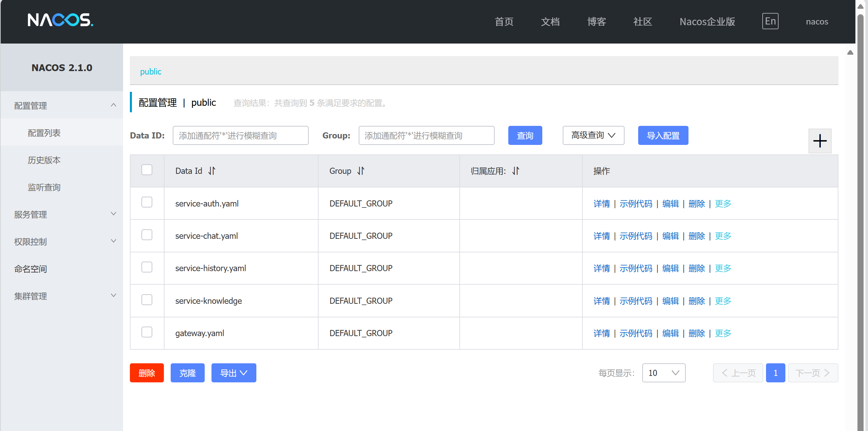Sort table by Group column
This screenshot has width=868, height=431.
pos(361,171)
